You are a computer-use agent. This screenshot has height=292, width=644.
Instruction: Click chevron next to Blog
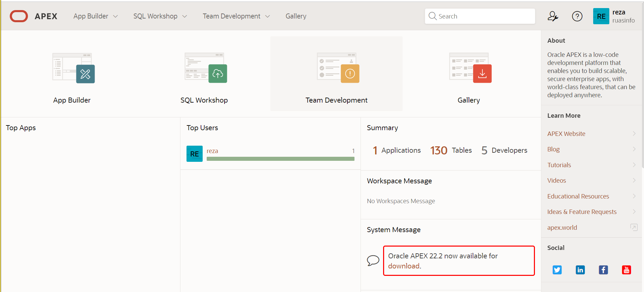click(x=634, y=149)
